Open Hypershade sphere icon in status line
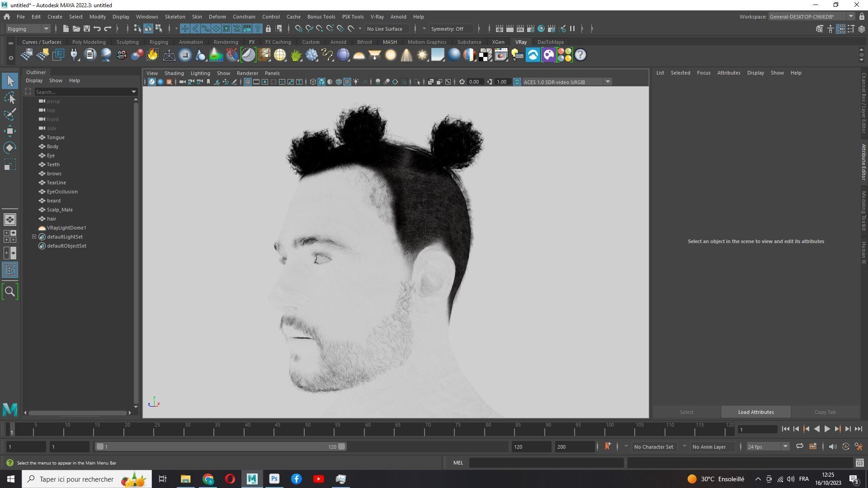This screenshot has width=868, height=488. pyautogui.click(x=541, y=28)
